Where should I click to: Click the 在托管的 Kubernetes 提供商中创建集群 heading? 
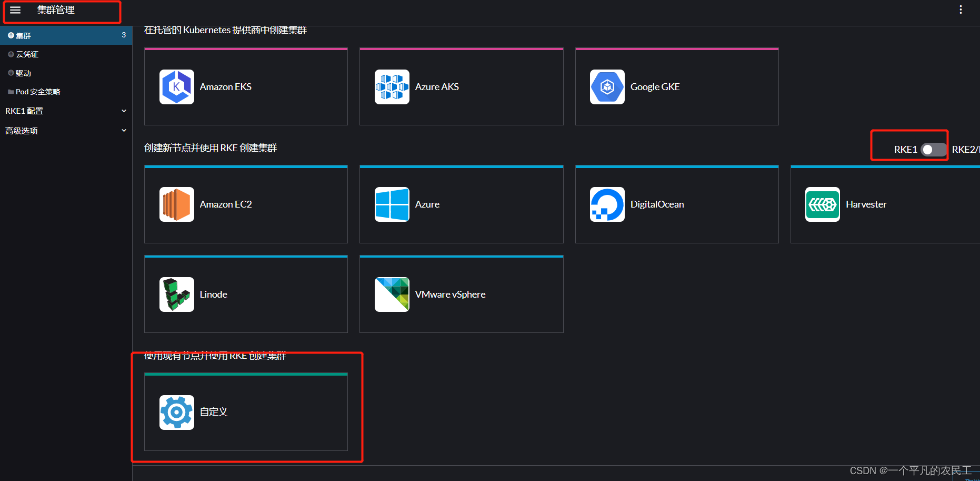click(x=225, y=30)
